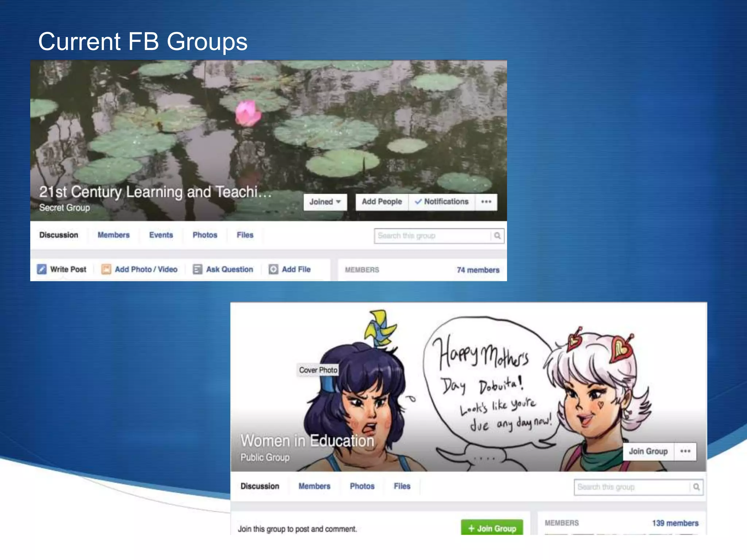This screenshot has height=560, width=747.
Task: Choose Add File link
Action: pyautogui.click(x=296, y=269)
